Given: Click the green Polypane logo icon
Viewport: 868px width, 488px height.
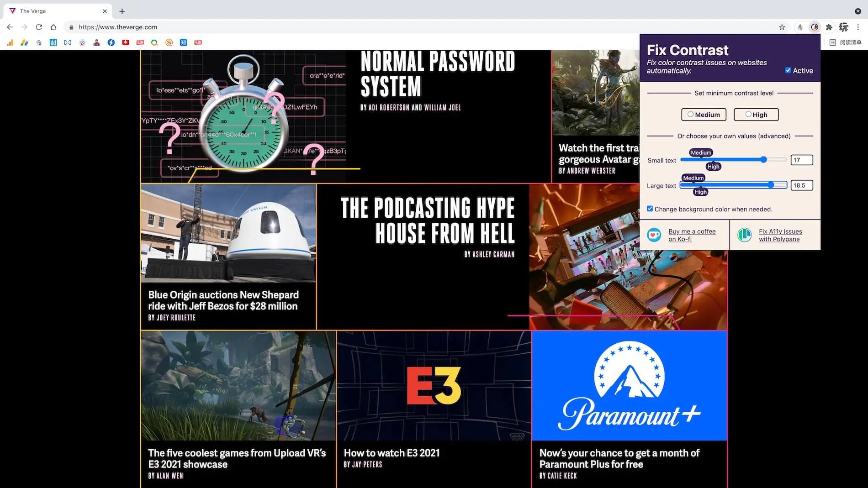Looking at the screenshot, I should [x=745, y=235].
